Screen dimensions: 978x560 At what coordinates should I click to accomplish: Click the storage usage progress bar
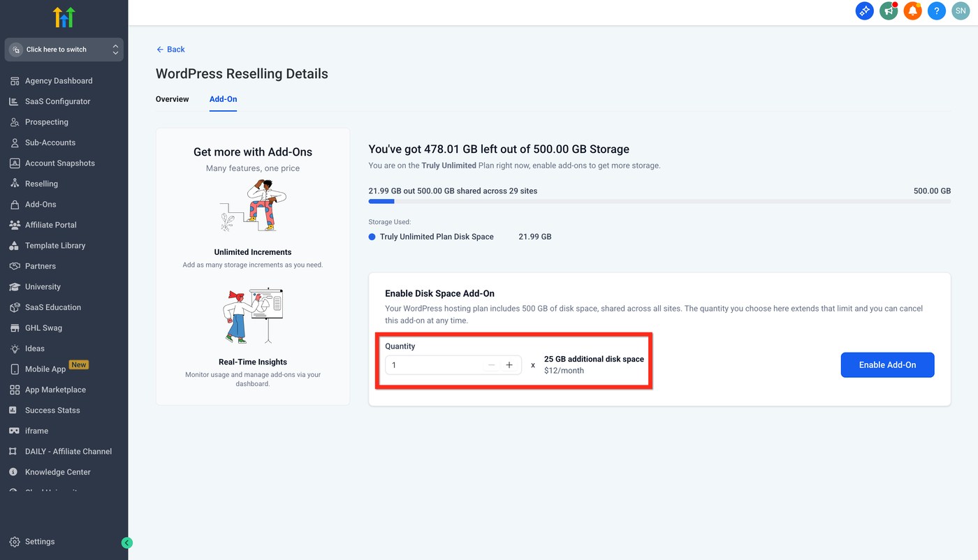[x=659, y=202]
